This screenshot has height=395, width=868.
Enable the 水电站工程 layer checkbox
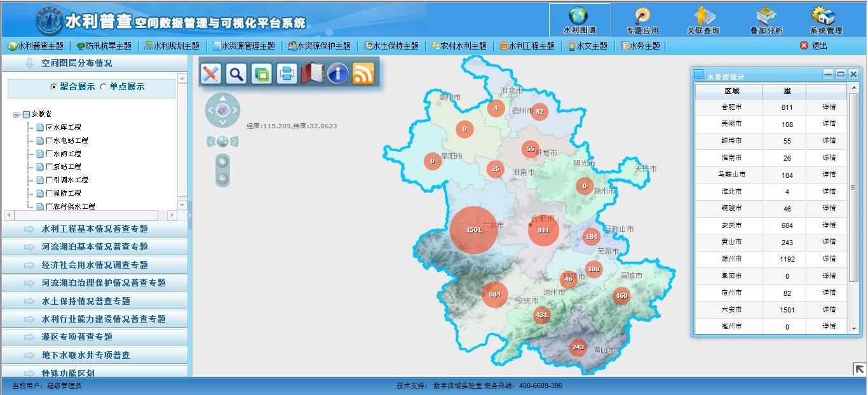click(50, 140)
